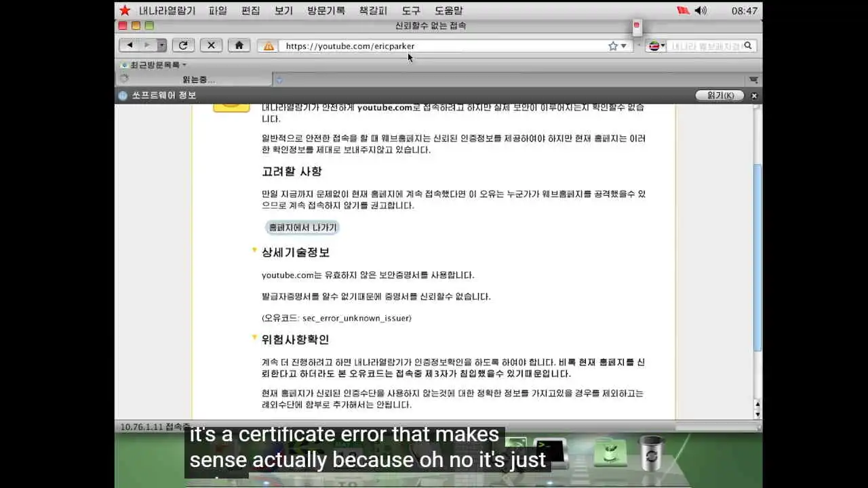868x488 pixels.
Task: Click the 10.76.1.11 접속중 status text
Action: [155, 426]
